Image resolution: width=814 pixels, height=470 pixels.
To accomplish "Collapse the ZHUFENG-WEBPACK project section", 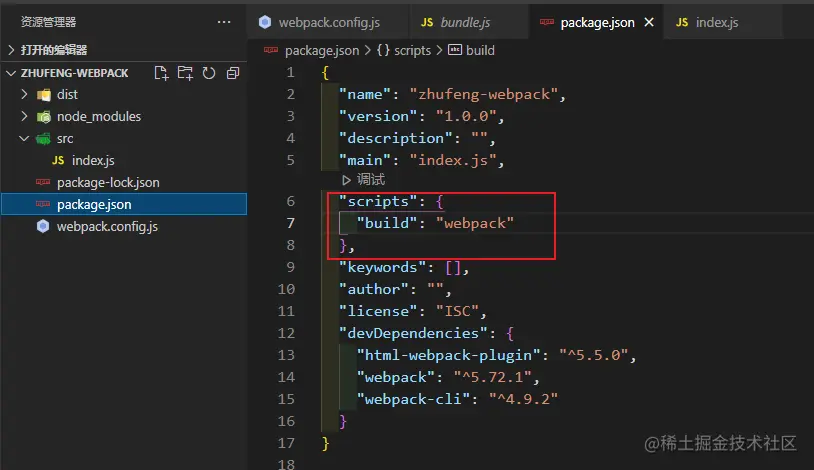I will [11, 73].
